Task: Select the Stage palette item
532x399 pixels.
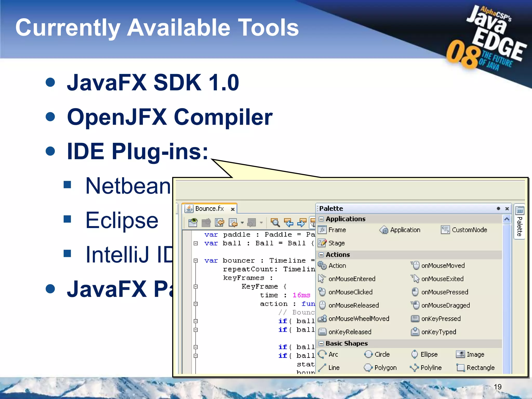Action: (x=331, y=243)
